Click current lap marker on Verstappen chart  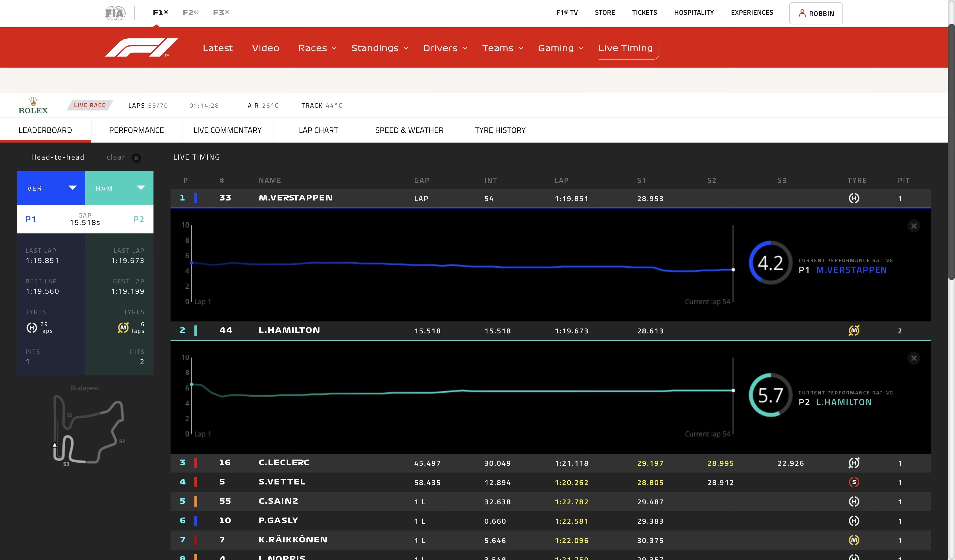click(x=733, y=269)
